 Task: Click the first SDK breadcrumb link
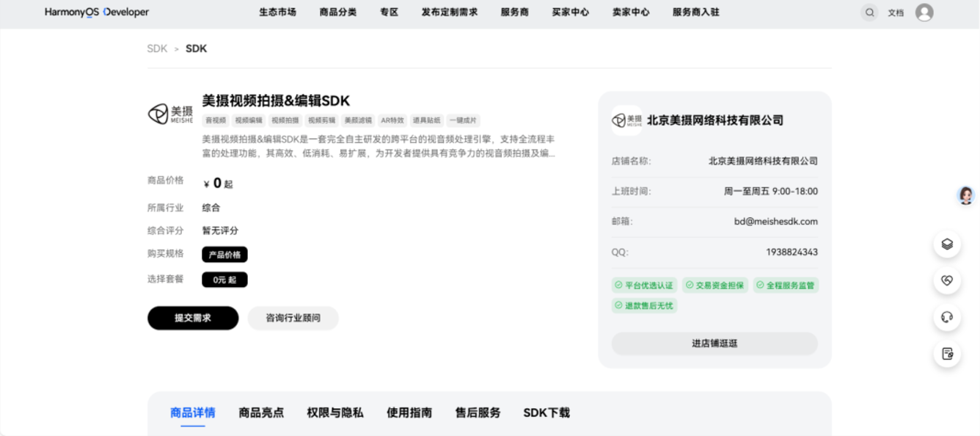coord(157,48)
